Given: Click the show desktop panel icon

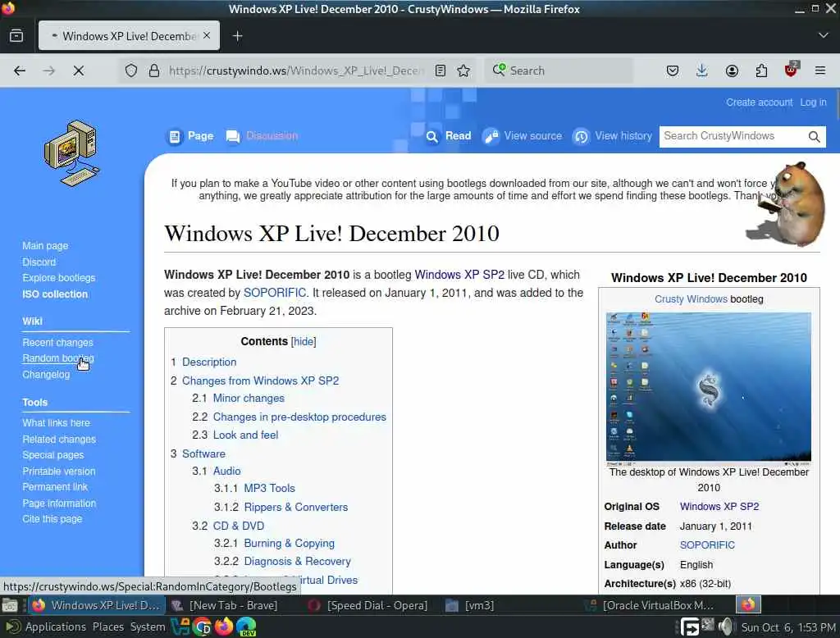Looking at the screenshot, I should (8, 606).
